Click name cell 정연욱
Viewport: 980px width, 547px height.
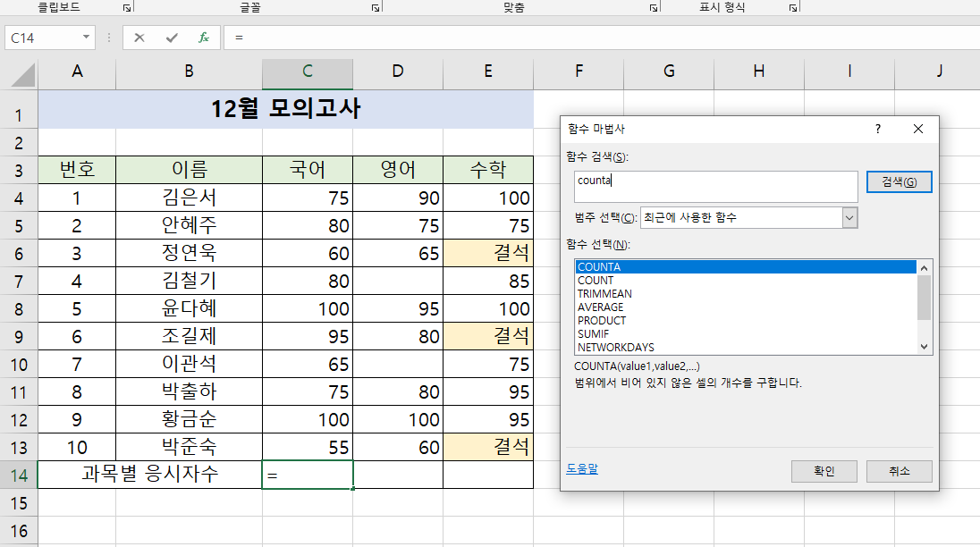coord(189,253)
